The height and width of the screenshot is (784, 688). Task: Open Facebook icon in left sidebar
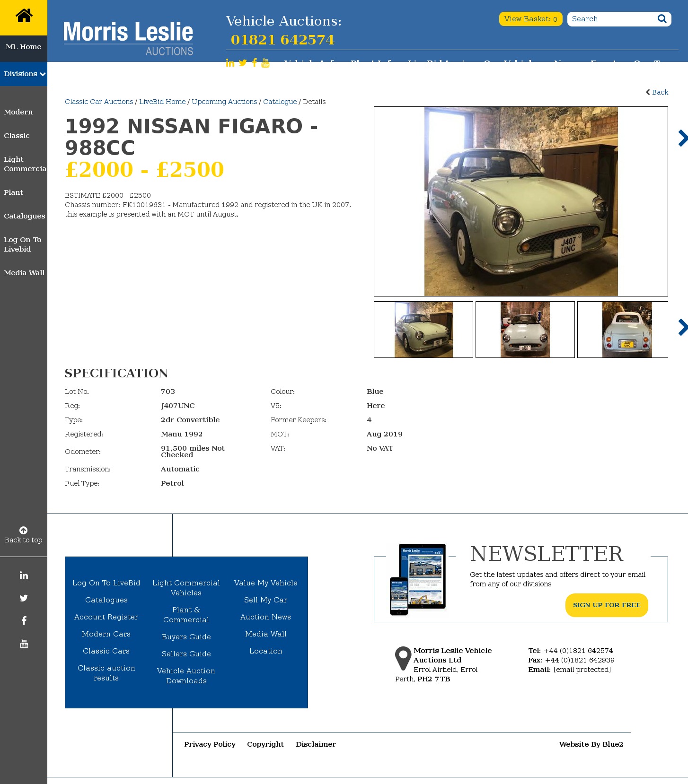coord(24,621)
